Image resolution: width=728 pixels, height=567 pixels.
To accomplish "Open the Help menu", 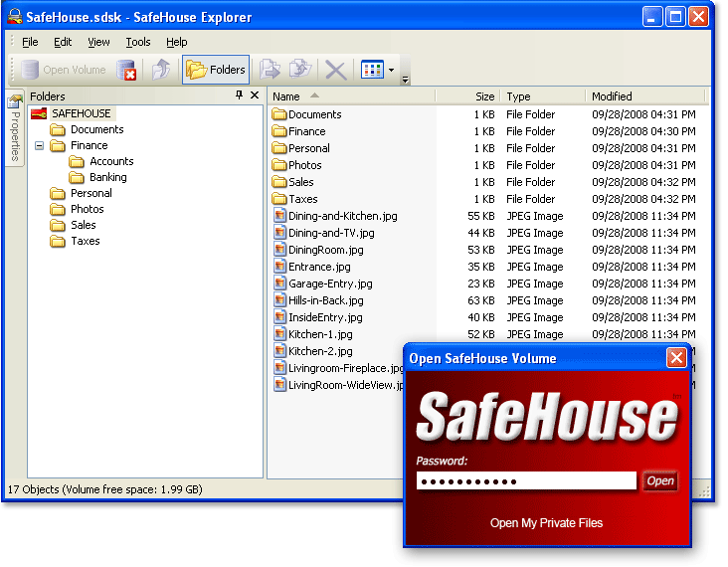I will pyautogui.click(x=177, y=42).
